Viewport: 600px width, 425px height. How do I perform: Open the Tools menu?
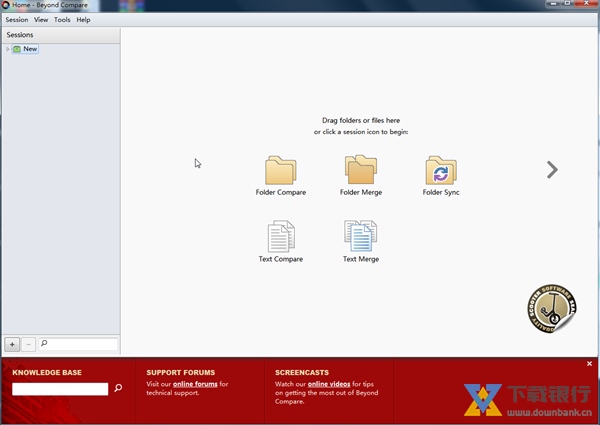(62, 20)
